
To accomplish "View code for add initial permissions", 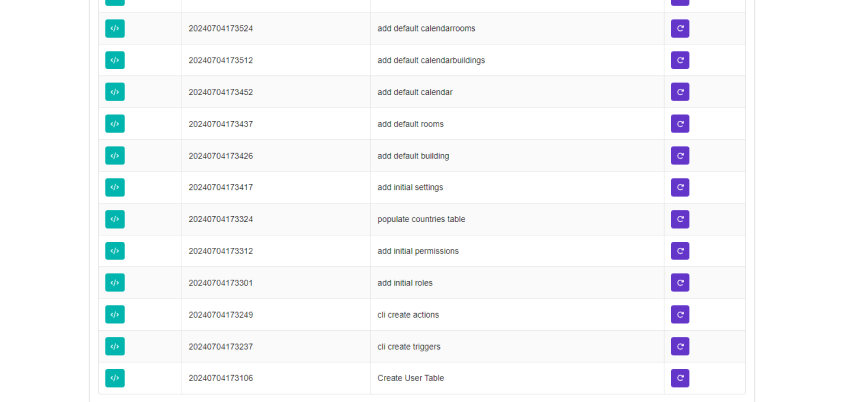I will [x=115, y=251].
